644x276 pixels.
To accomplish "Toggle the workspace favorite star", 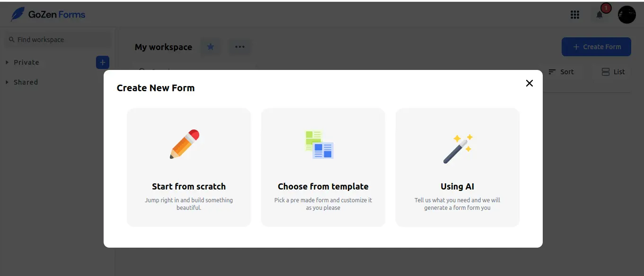I will (x=211, y=47).
